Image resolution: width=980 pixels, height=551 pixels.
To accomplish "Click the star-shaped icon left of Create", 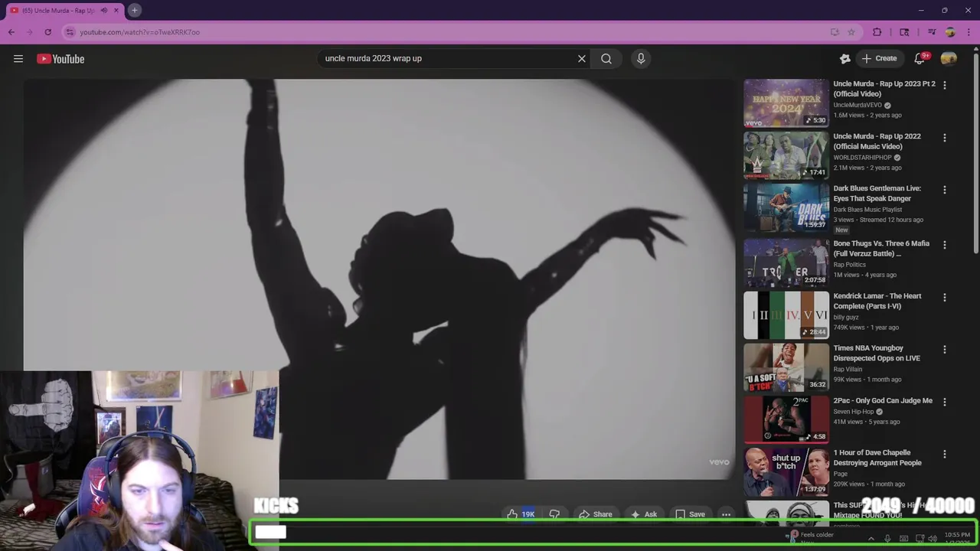I will click(844, 58).
